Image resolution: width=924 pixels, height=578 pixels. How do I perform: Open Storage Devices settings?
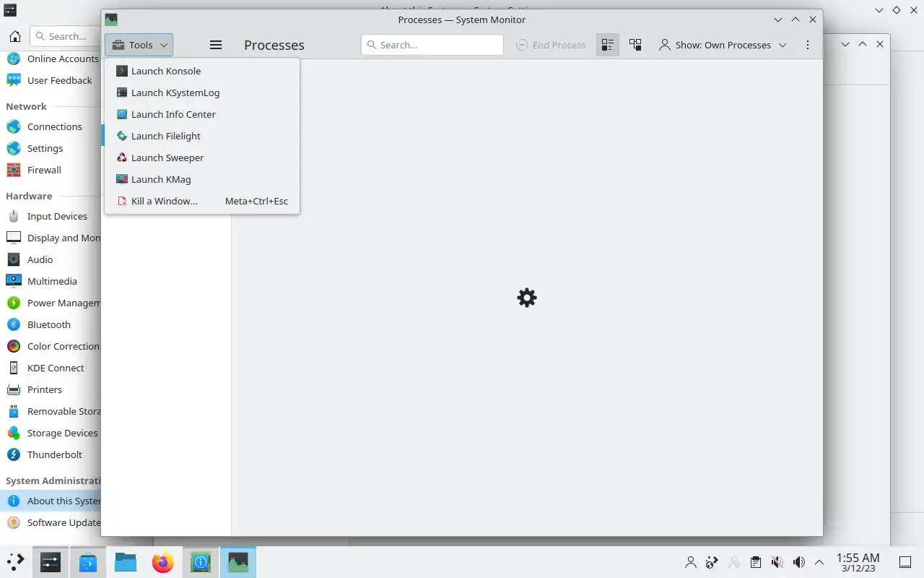[52, 433]
